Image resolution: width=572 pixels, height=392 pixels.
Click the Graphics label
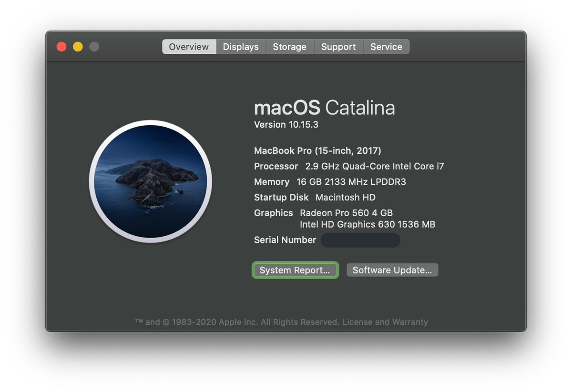pyautogui.click(x=274, y=213)
